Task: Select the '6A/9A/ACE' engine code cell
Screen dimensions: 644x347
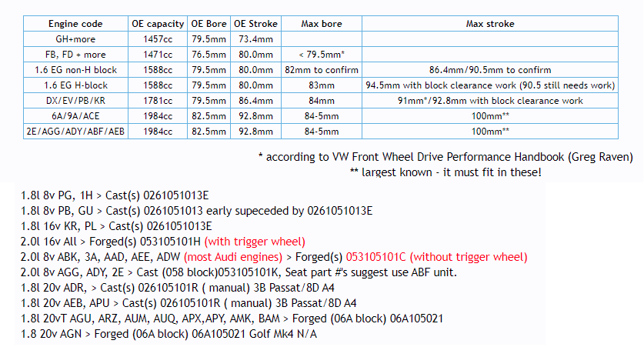Action: [x=75, y=116]
